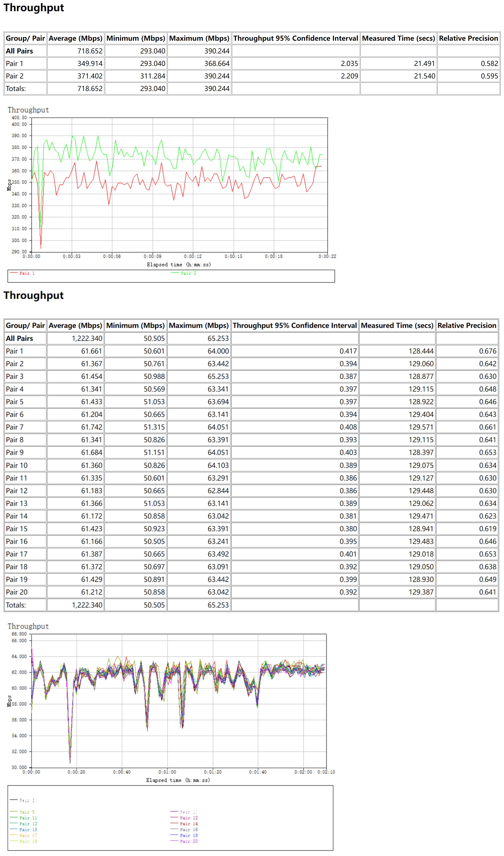Click the Pair 20 row label in the table

[17, 592]
